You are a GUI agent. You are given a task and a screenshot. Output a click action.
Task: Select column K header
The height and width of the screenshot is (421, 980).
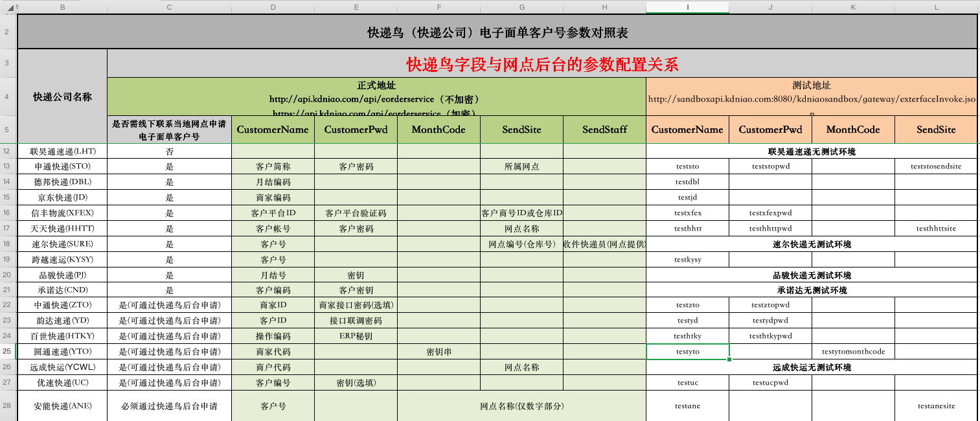pyautogui.click(x=853, y=7)
